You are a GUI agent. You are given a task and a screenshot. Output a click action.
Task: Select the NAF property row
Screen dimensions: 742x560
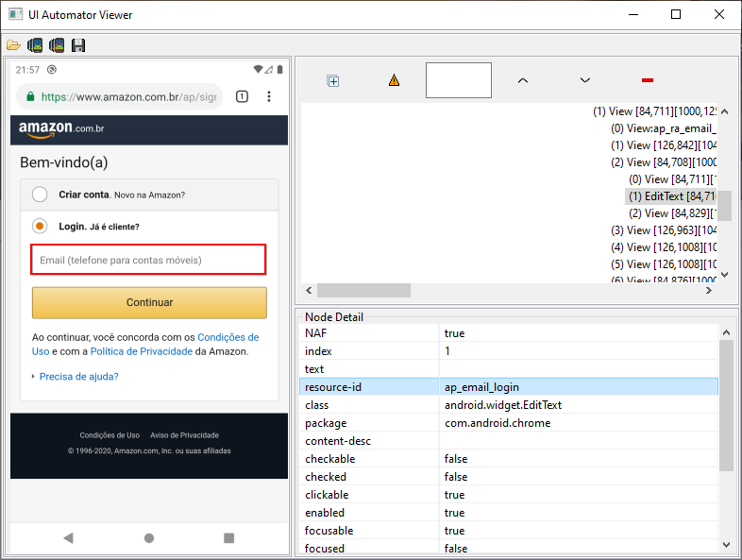[x=509, y=332]
